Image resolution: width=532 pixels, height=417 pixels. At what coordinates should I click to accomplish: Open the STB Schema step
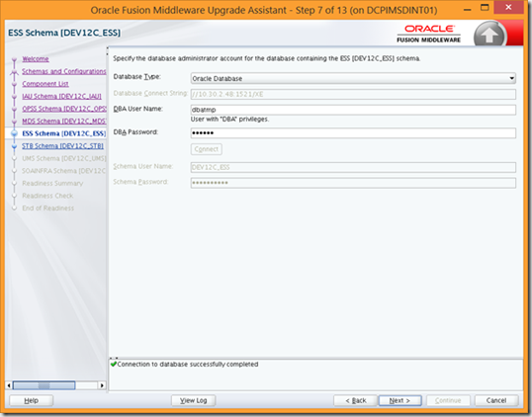pyautogui.click(x=62, y=146)
